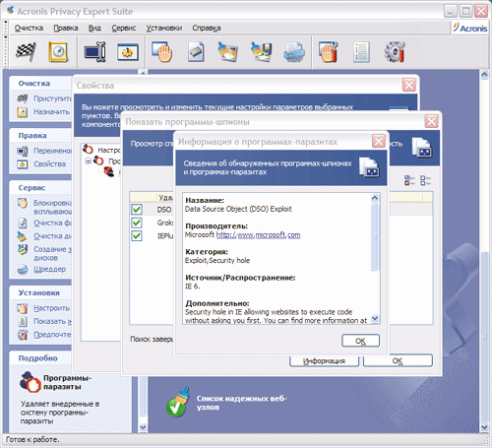This screenshot has height=448, width=492.
Task: Click the Настроить link in Установки panel
Action: click(51, 308)
